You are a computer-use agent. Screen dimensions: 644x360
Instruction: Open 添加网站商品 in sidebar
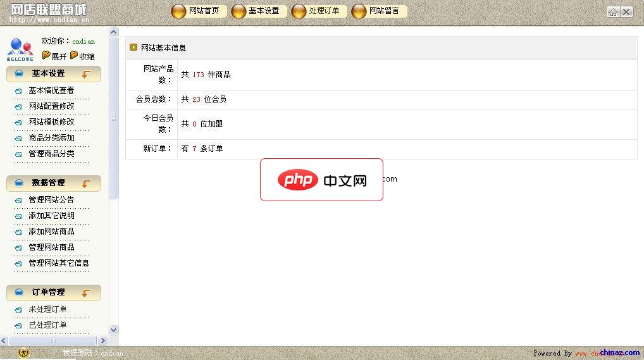pos(51,232)
